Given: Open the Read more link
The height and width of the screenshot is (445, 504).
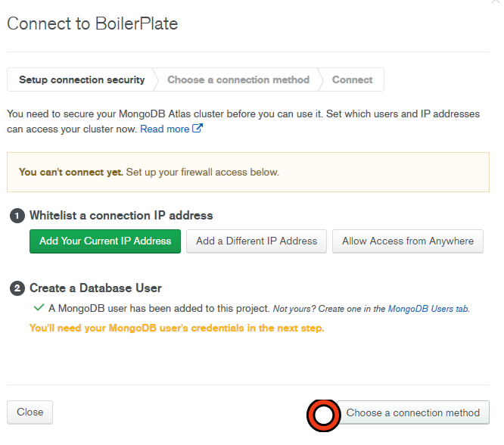Looking at the screenshot, I should (165, 129).
